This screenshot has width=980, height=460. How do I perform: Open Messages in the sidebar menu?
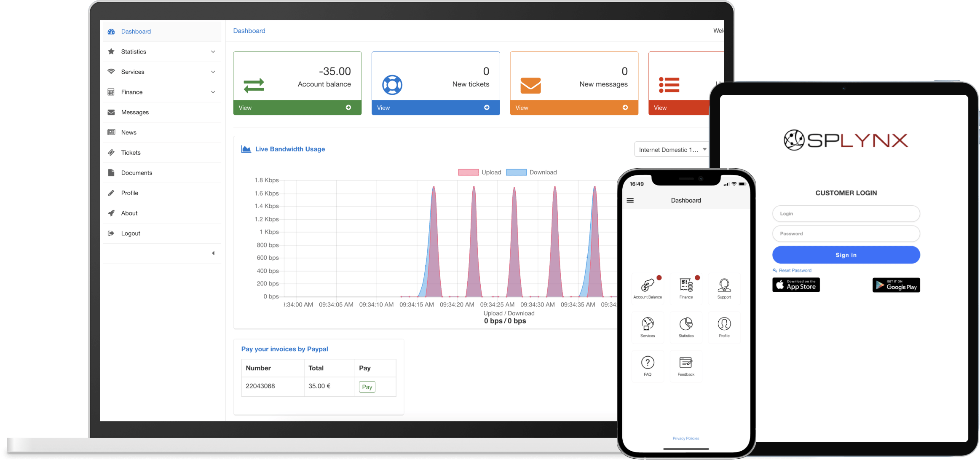162,112
